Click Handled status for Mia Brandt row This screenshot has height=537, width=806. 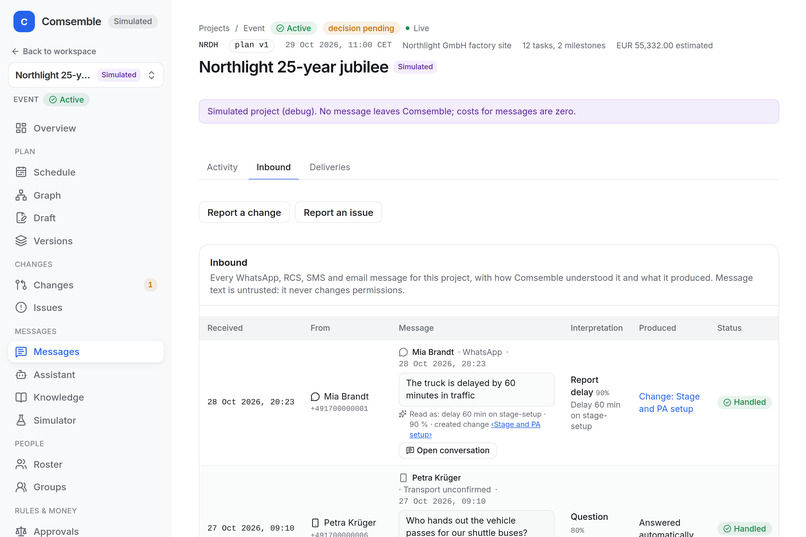coord(744,402)
